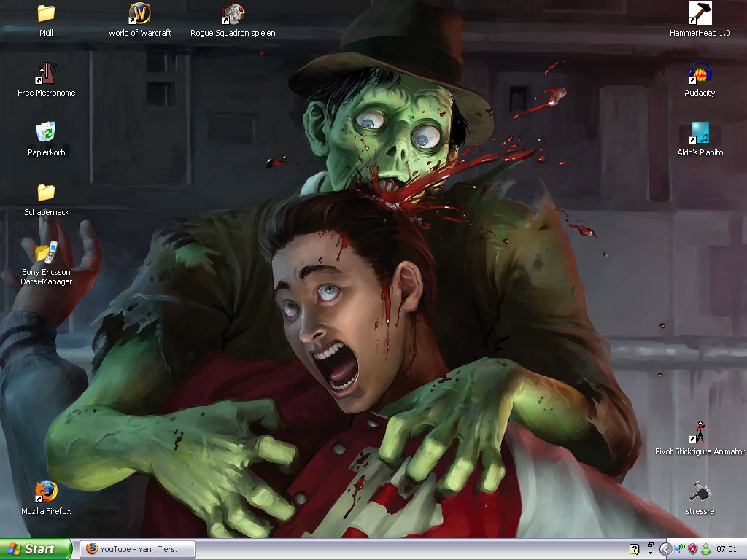Switch to the YouTube Firefox taskbar window
Screen dimensions: 747x560
tap(137, 549)
